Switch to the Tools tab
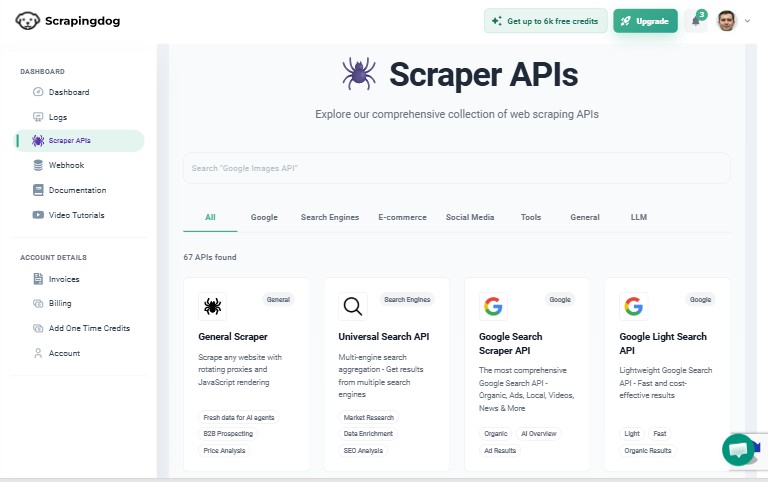 click(x=531, y=217)
